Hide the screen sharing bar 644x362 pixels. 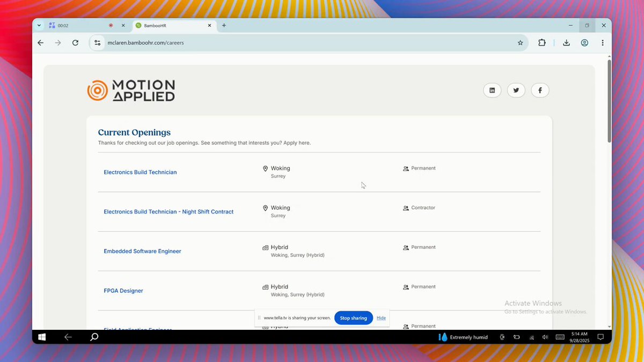pos(381,318)
